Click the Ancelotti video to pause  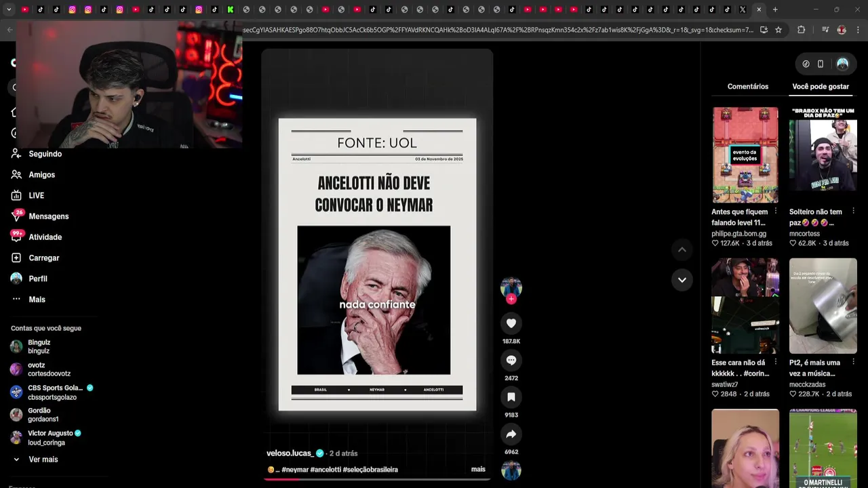[377, 264]
